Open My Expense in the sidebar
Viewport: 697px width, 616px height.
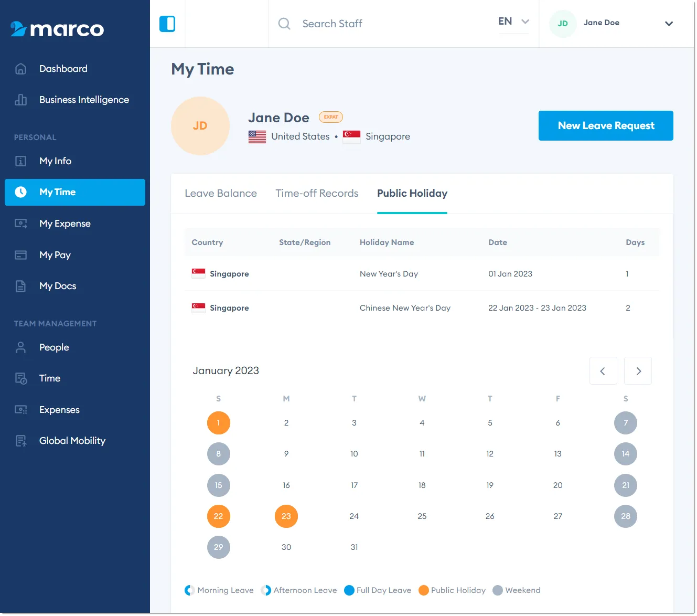pyautogui.click(x=75, y=224)
